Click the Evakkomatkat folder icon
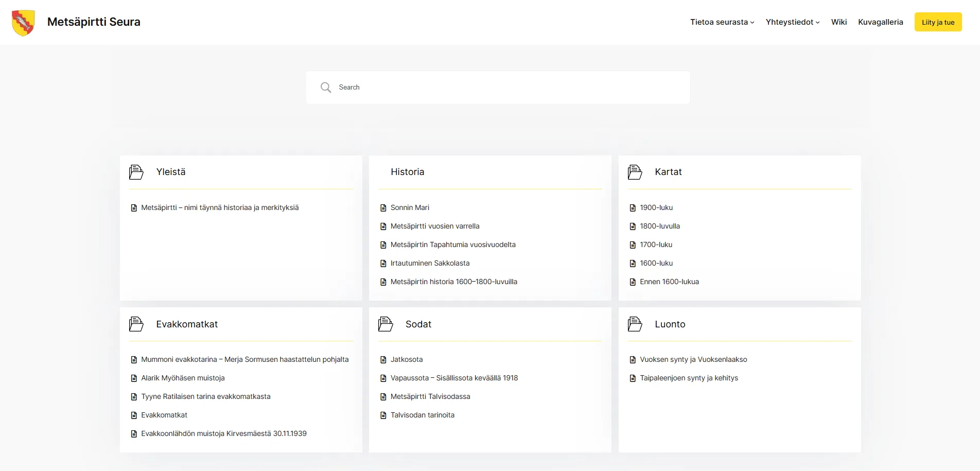Screen dimensions: 980x471 coord(136,324)
